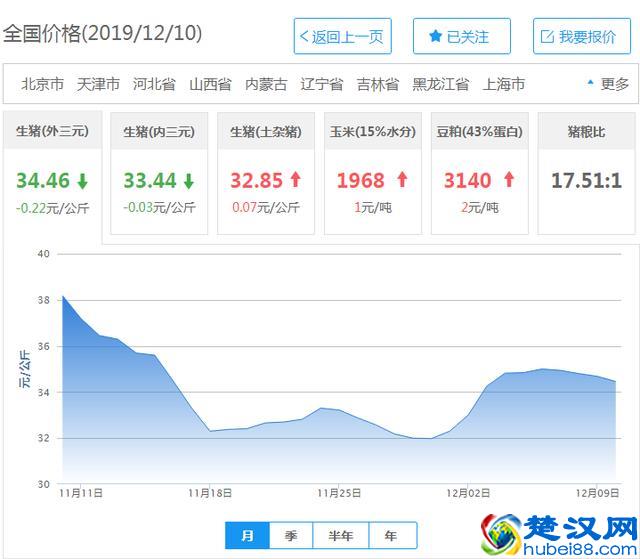Click the red up arrow beside 1968

pos(402,180)
